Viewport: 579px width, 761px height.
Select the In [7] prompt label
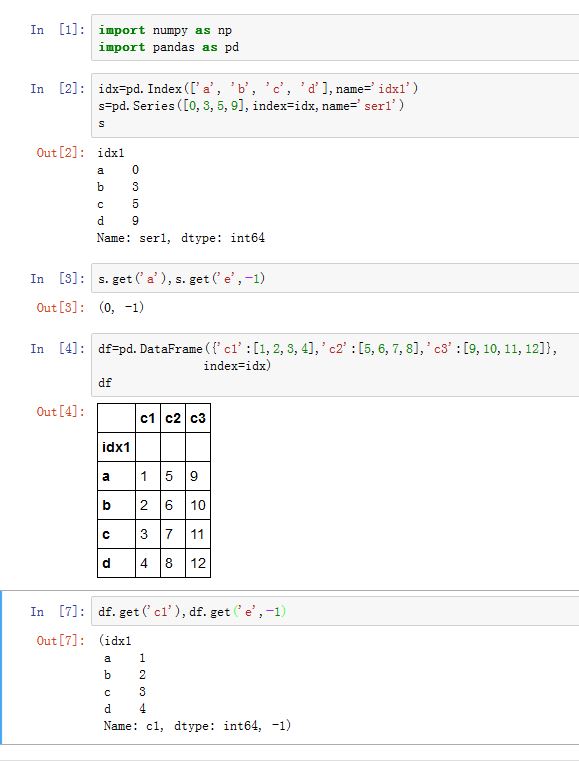[x=57, y=612]
